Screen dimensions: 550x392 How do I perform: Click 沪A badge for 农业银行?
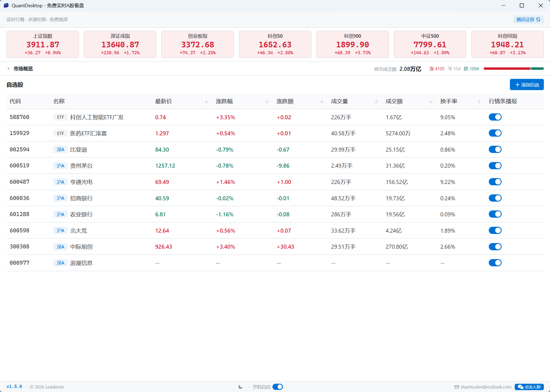[60, 214]
